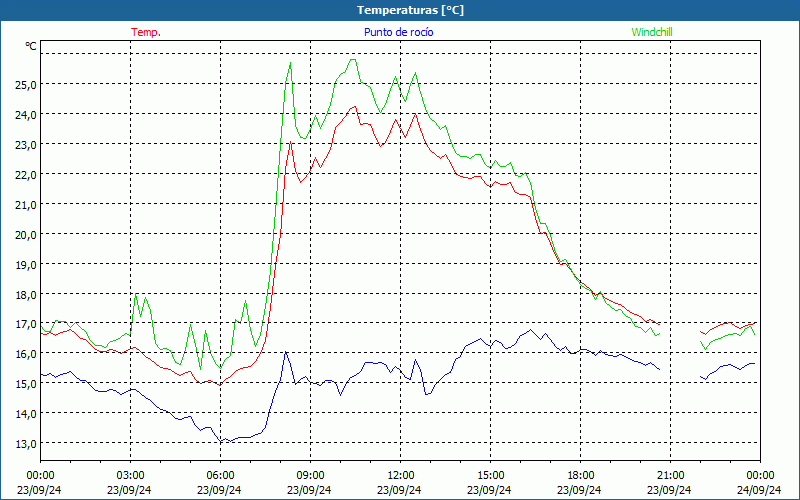Click the red temperature peak near 12:30
Image resolution: width=800 pixels, height=500 pixels.
[x=415, y=114]
